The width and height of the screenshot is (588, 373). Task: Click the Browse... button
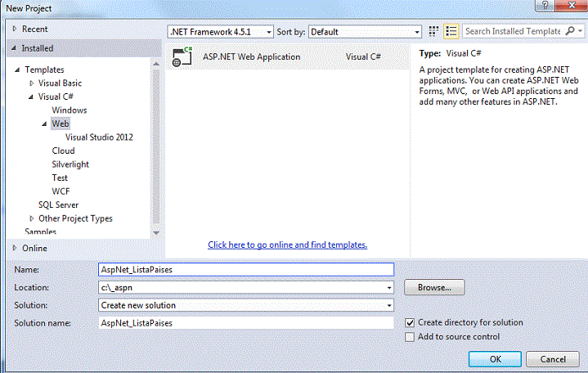pos(434,287)
